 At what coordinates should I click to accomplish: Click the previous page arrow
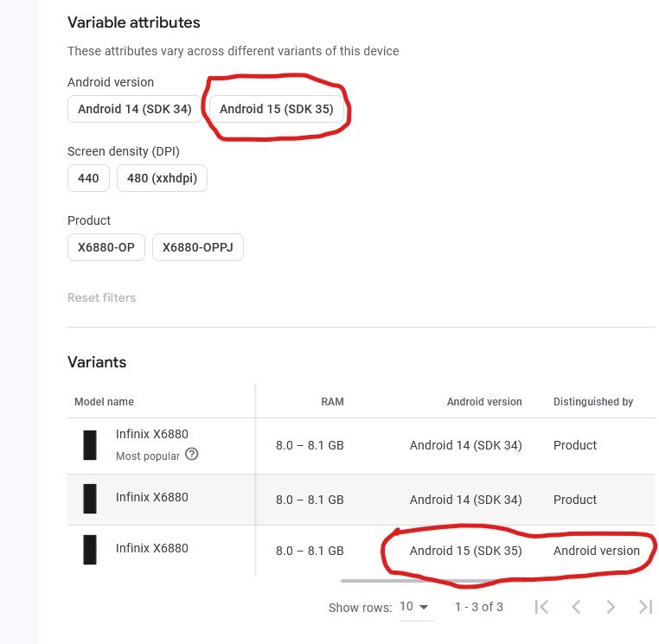[x=576, y=607]
